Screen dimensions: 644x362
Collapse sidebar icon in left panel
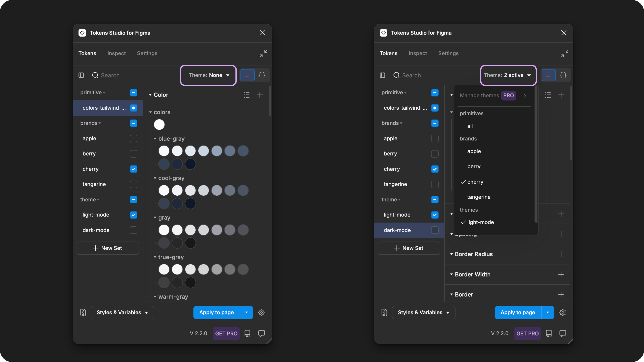[81, 75]
